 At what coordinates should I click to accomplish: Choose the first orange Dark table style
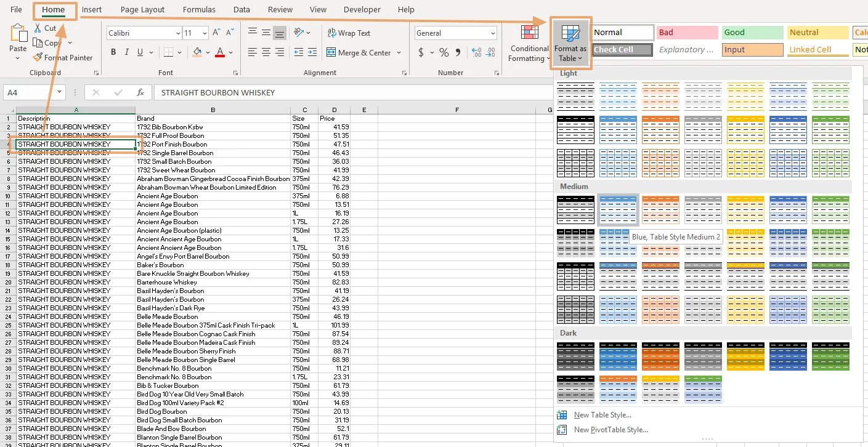pyautogui.click(x=660, y=356)
